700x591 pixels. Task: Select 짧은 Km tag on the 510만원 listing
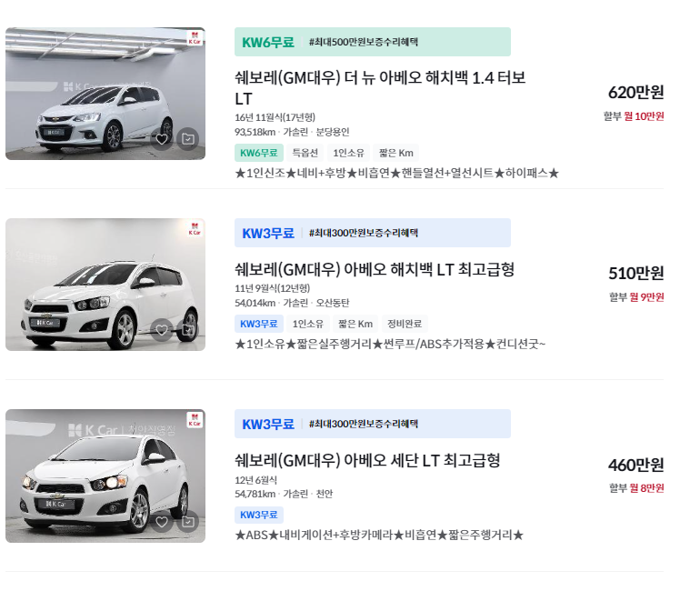(355, 324)
